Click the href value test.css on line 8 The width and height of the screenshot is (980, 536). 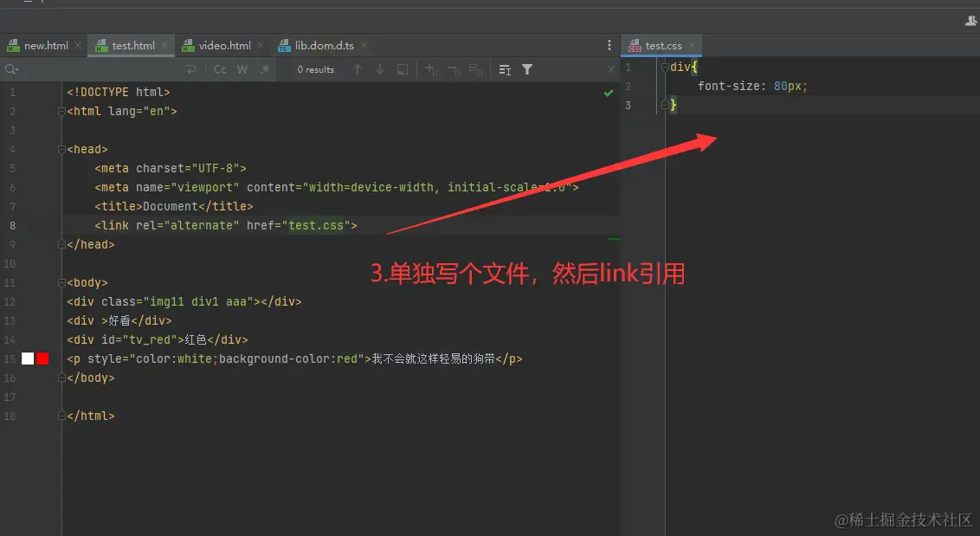point(316,225)
